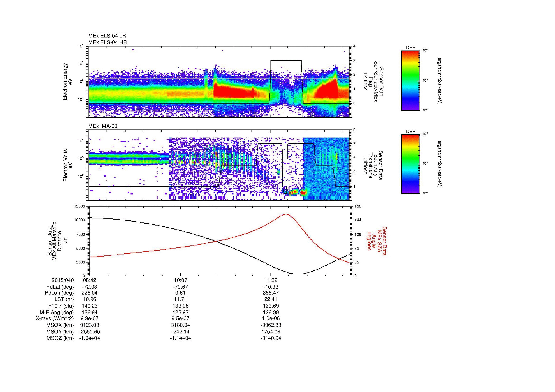Click the M-E Ang value '126.99'

click(x=271, y=312)
